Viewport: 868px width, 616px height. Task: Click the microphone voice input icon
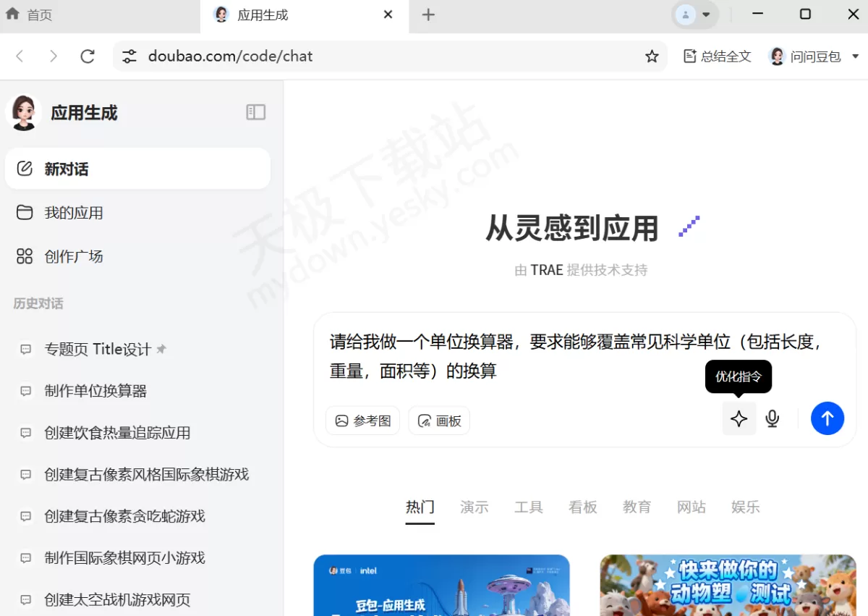tap(773, 418)
